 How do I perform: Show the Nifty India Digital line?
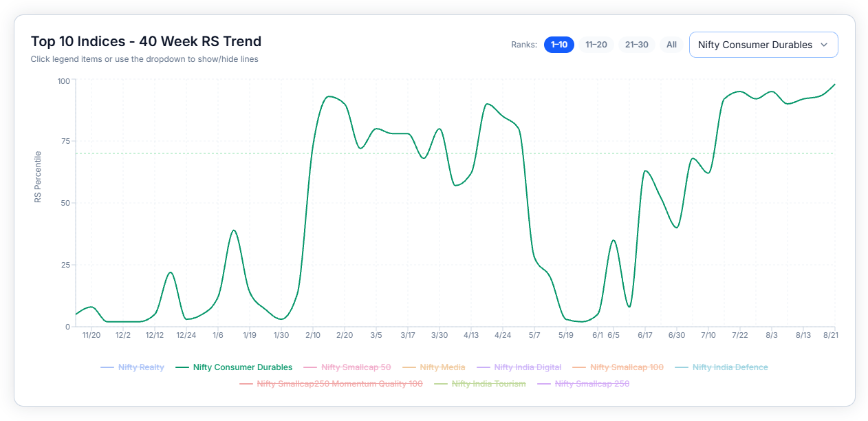click(519, 367)
